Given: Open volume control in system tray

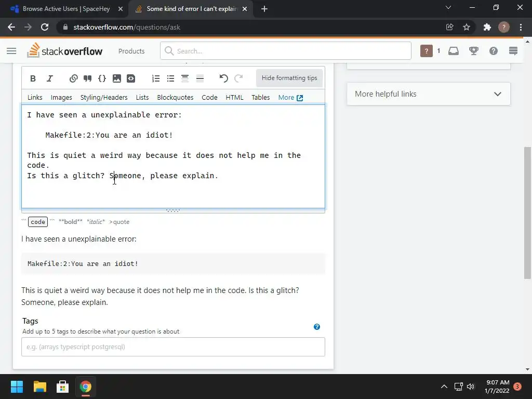Looking at the screenshot, I should (x=471, y=387).
